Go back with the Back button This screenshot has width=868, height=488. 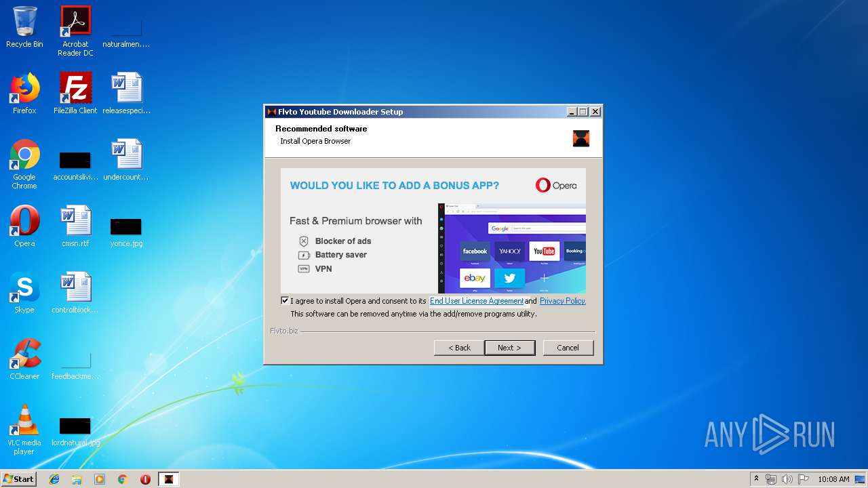click(x=459, y=348)
